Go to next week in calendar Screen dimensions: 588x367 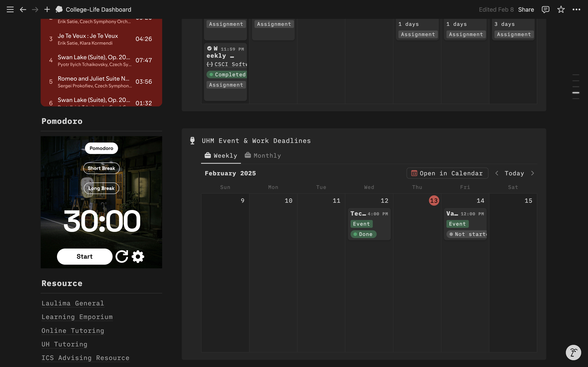[532, 173]
